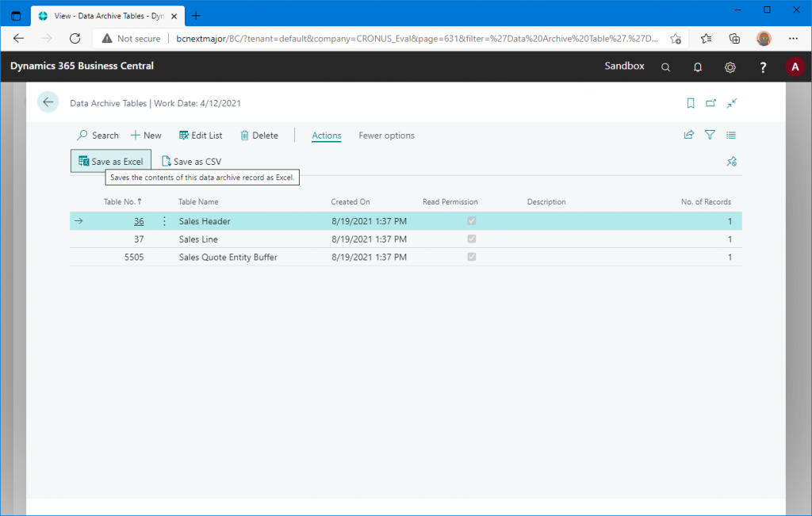Open user account avatar A
The image size is (812, 516).
[795, 67]
